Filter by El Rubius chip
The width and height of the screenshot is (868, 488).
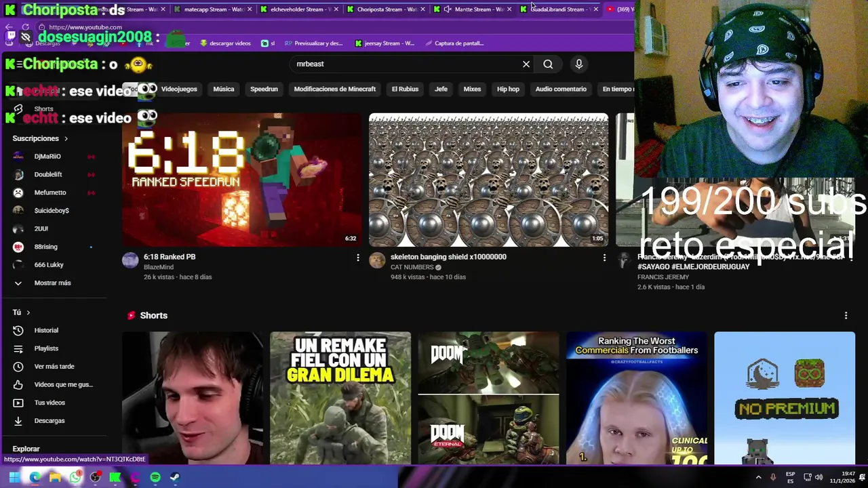pos(405,89)
